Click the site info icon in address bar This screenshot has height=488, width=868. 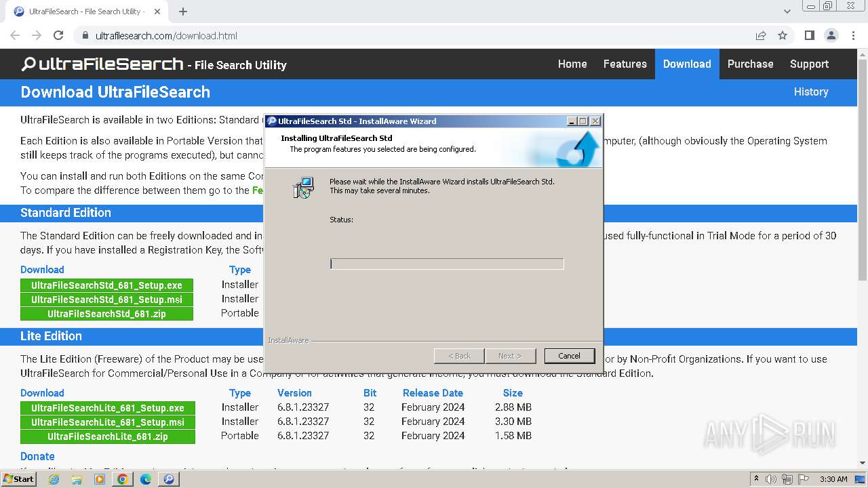(85, 35)
